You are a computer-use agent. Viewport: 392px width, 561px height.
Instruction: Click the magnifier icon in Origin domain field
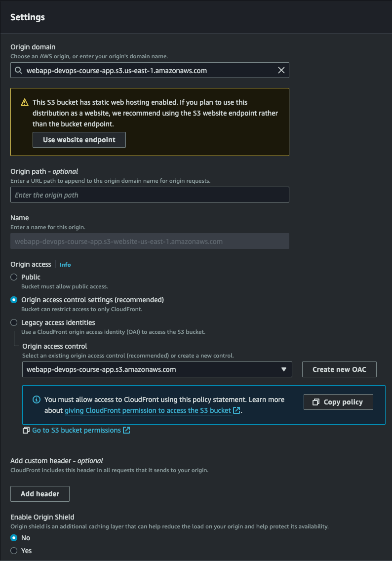19,70
